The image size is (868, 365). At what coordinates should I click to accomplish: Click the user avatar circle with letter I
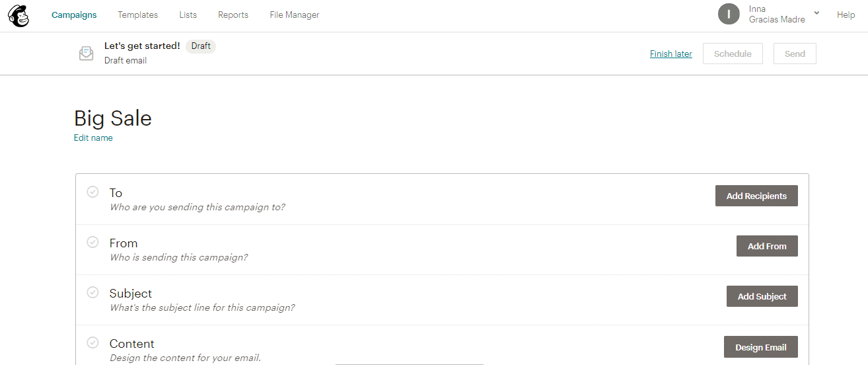[729, 14]
